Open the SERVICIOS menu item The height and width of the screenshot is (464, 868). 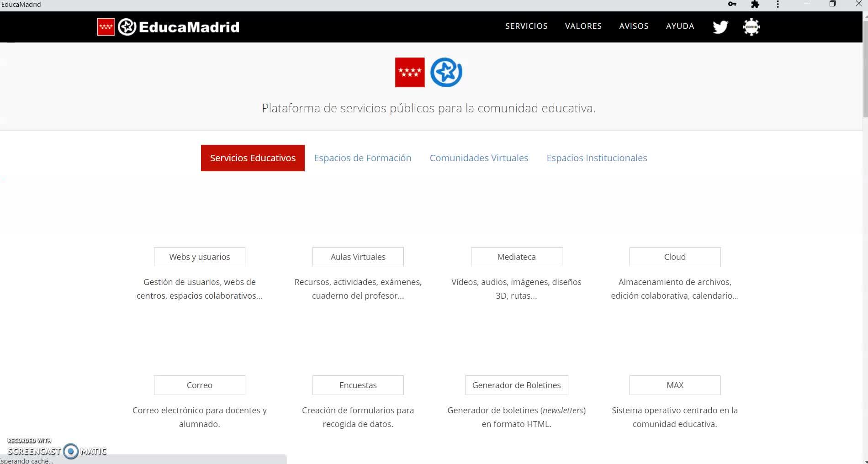[x=526, y=26]
